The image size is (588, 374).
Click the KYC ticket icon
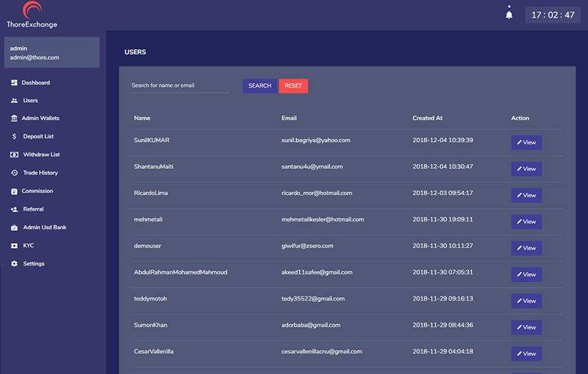point(14,246)
